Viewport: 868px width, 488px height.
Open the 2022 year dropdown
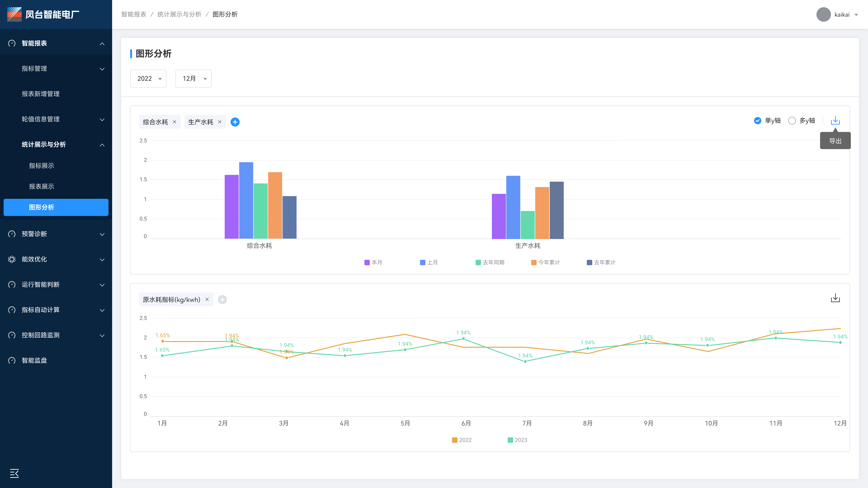pos(148,78)
